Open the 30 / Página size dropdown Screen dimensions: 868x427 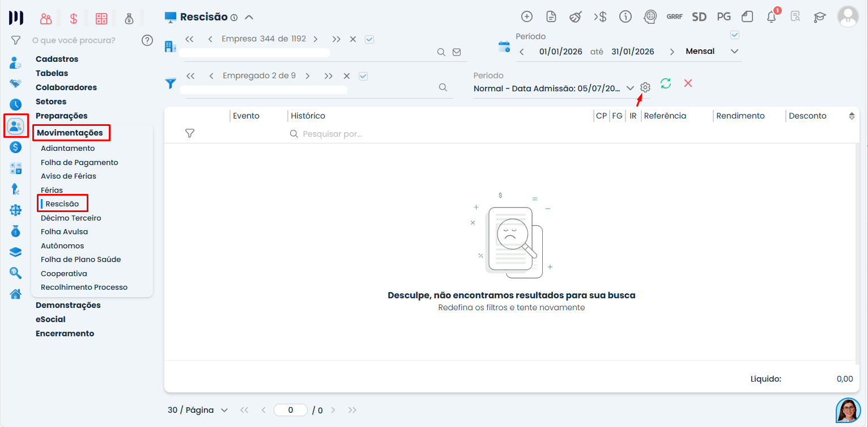tap(198, 410)
